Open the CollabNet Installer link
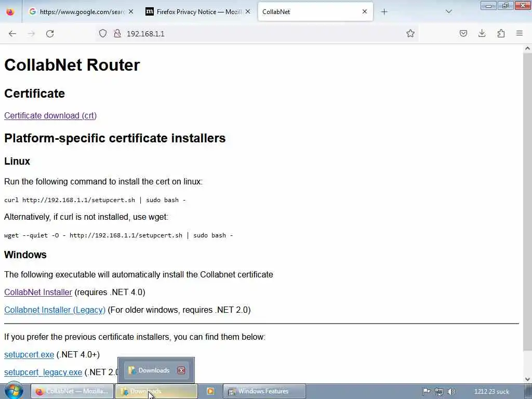Viewport: 532px width, 399px height. 38,292
